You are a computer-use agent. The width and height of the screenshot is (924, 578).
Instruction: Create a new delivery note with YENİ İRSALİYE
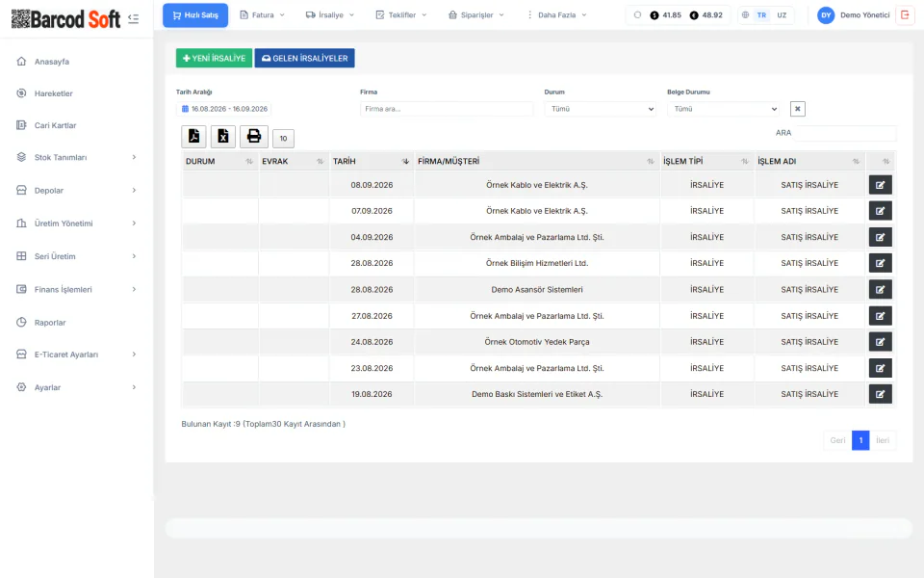click(x=214, y=58)
